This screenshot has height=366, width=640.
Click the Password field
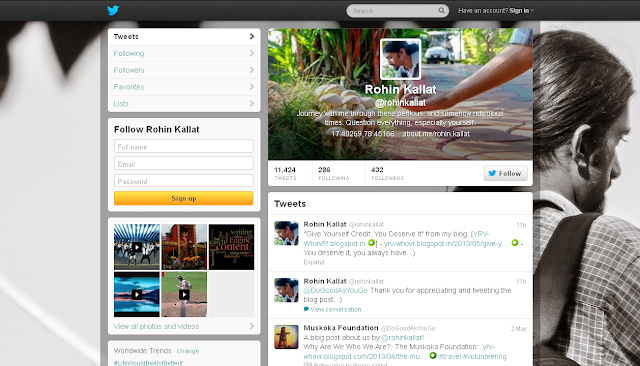tap(184, 181)
